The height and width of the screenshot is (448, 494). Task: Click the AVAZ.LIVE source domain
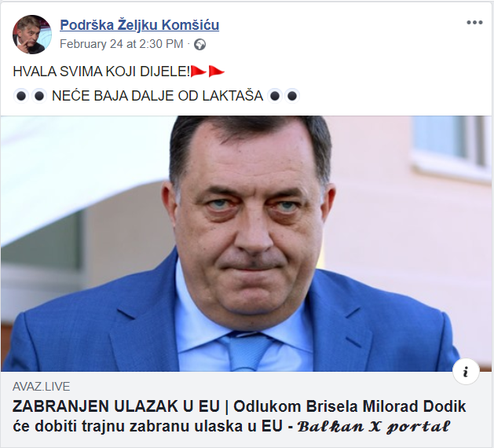[x=42, y=387]
